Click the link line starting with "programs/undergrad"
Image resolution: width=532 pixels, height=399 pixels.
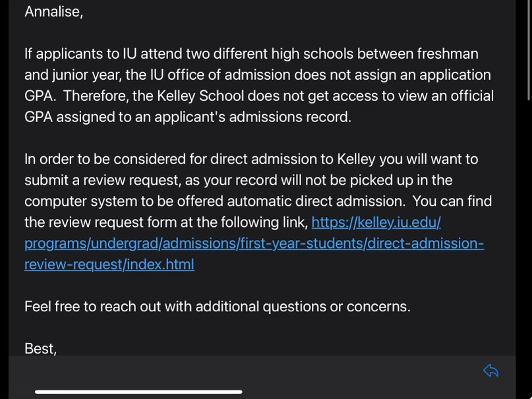point(254,243)
